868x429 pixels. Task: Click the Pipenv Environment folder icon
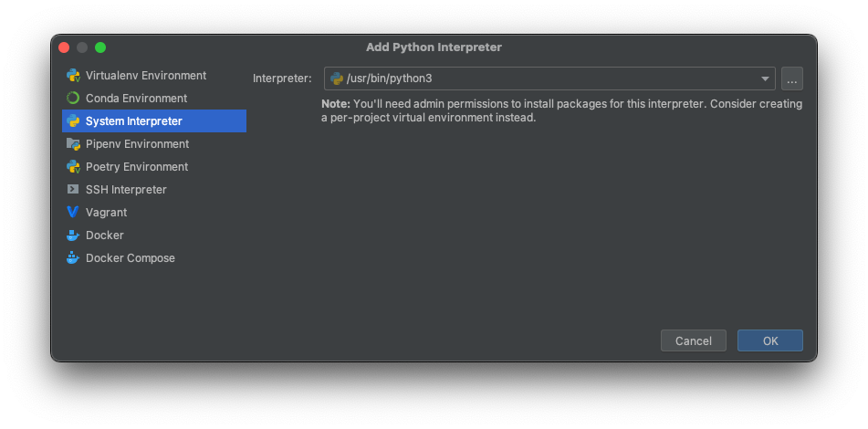[73, 144]
